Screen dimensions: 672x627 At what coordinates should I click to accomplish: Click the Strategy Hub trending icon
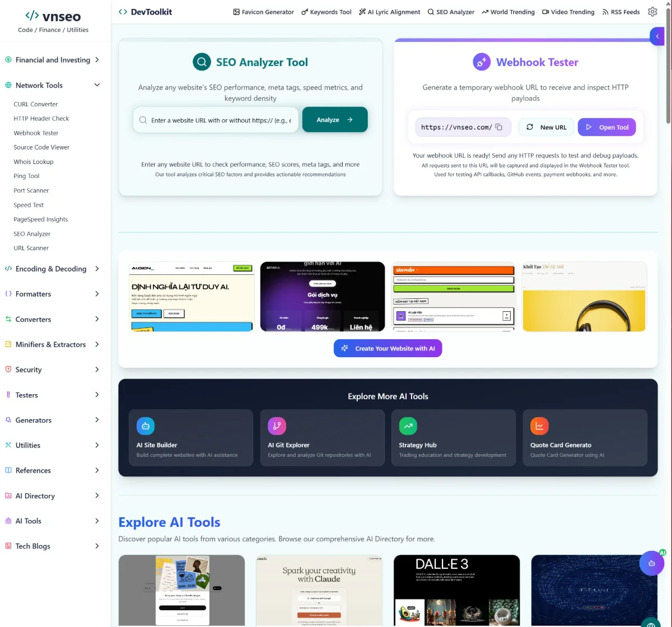[408, 426]
